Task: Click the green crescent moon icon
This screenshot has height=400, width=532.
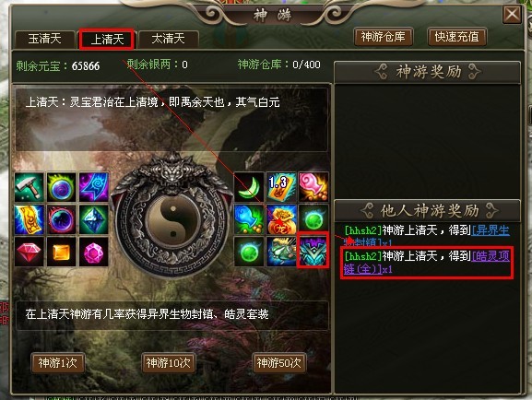Action: 249,187
